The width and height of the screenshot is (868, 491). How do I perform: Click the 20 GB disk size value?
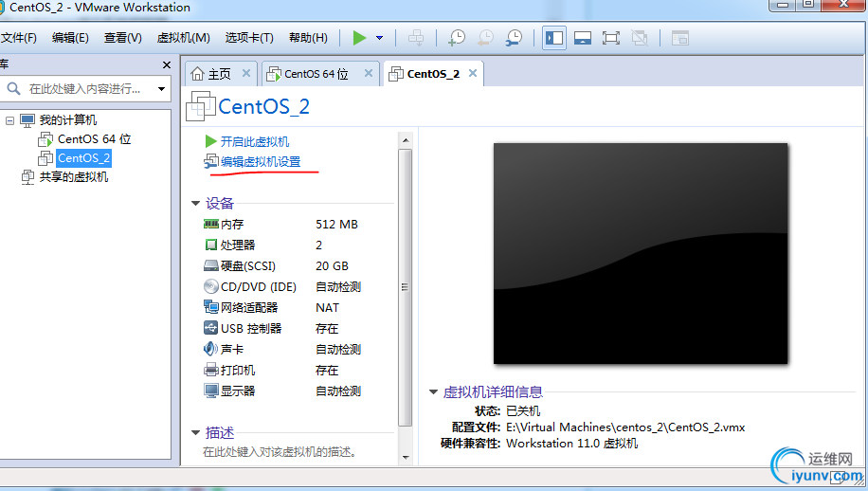pos(332,265)
